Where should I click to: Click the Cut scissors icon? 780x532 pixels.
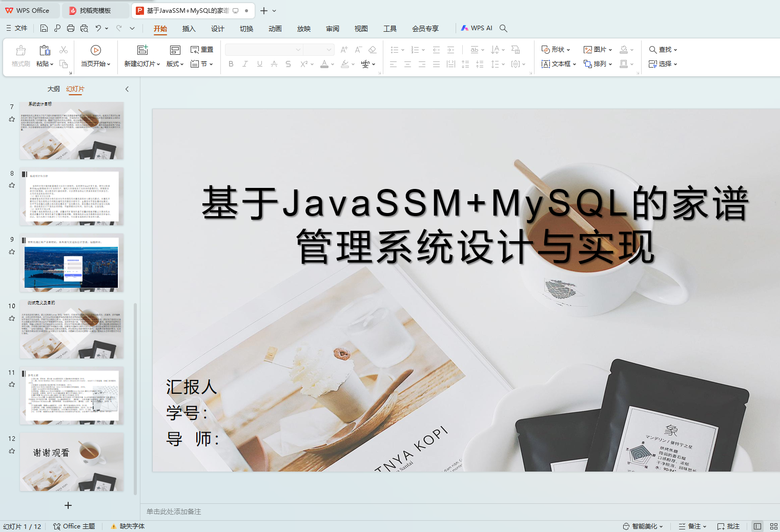[x=64, y=50]
